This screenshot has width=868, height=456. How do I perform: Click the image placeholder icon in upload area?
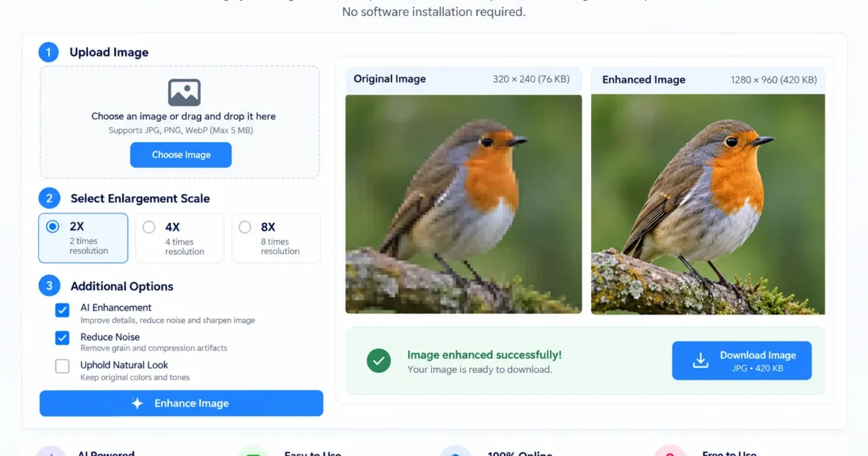click(x=184, y=93)
